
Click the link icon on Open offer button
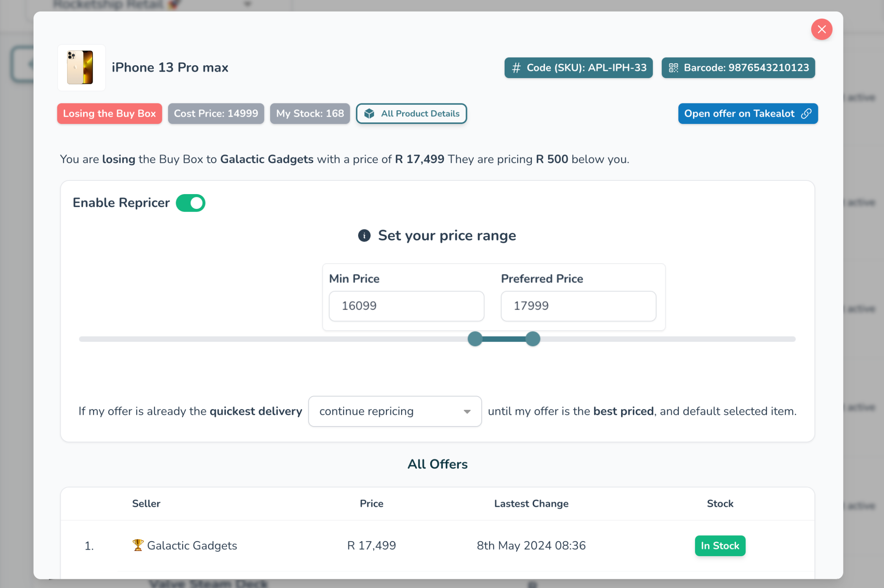[x=806, y=114]
